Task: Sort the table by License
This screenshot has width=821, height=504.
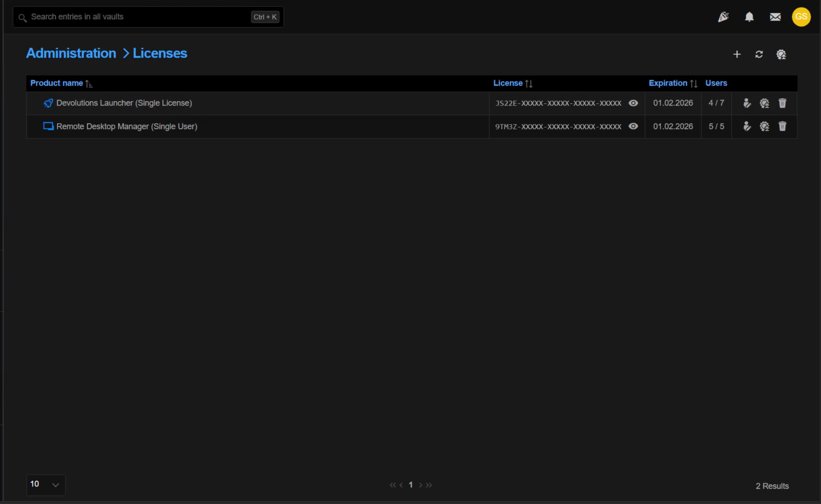Action: 513,83
